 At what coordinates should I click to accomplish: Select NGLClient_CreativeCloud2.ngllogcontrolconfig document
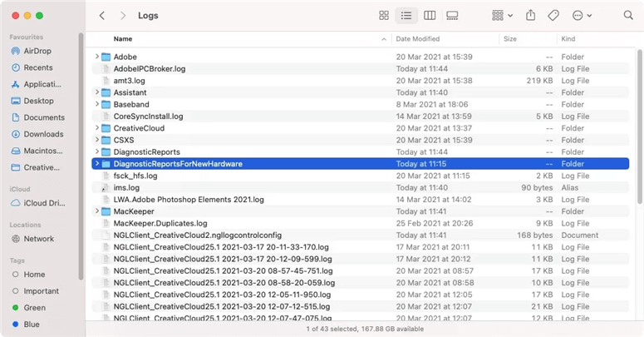pyautogui.click(x=360, y=235)
